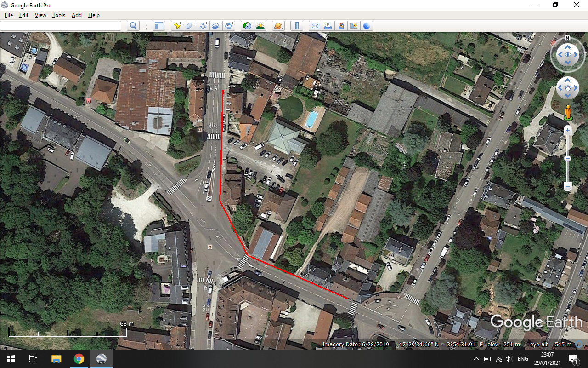588x368 pixels.
Task: Add a placemark
Action: coord(177,26)
